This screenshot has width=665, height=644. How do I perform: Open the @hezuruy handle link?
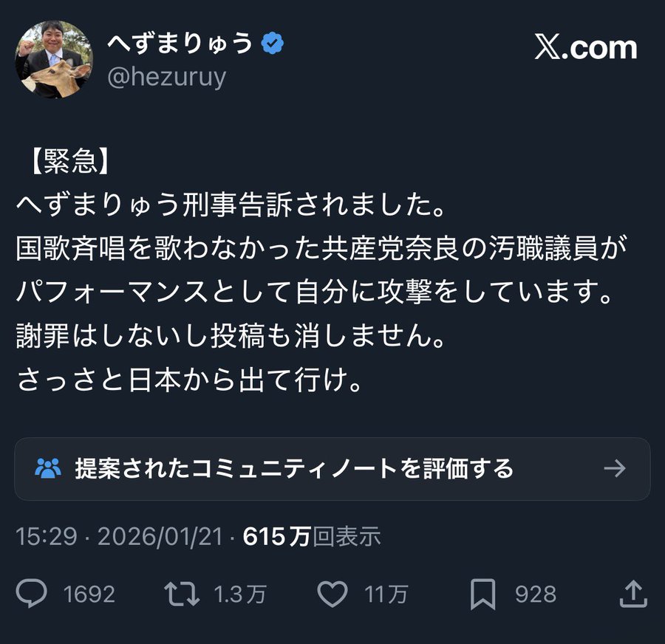[166, 78]
